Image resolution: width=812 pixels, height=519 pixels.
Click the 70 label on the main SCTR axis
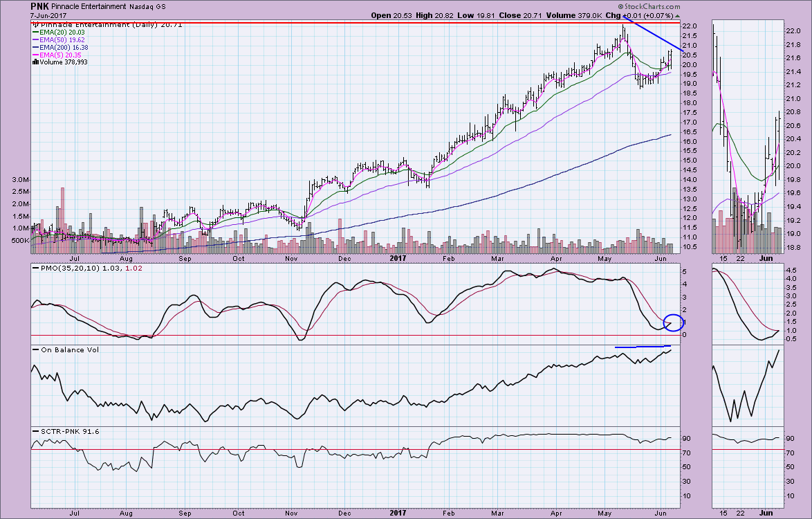click(687, 453)
